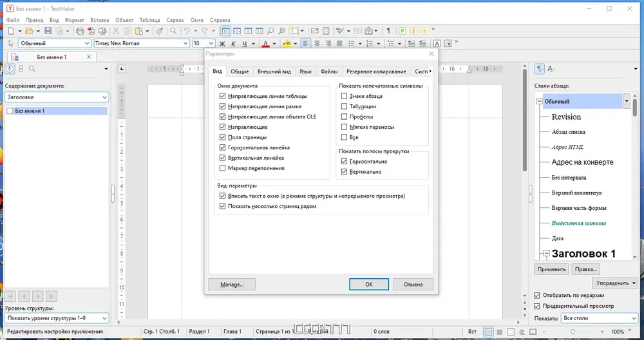Click the Cut scissors icon
644x340 pixels.
116,31
